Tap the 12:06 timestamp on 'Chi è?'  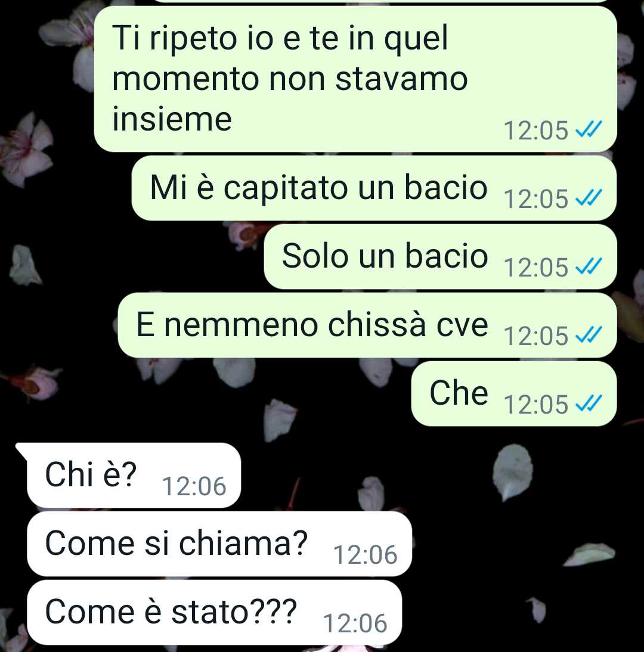coord(194,486)
